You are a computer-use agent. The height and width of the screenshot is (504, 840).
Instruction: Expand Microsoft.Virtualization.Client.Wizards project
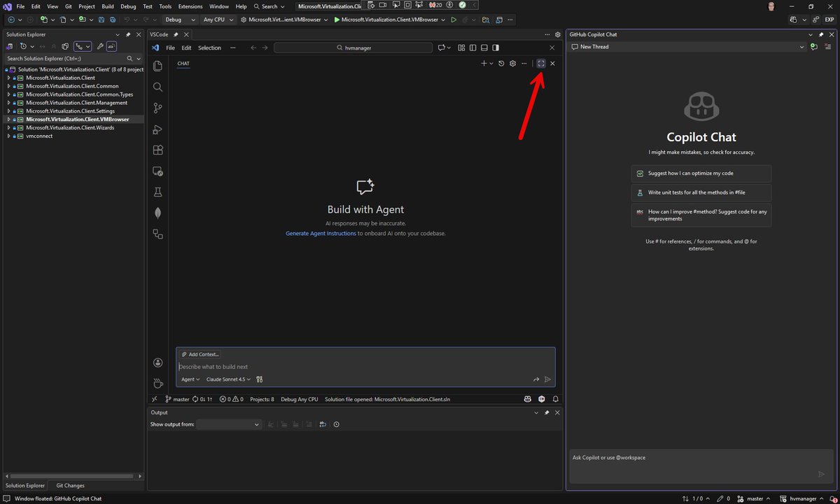(9, 127)
